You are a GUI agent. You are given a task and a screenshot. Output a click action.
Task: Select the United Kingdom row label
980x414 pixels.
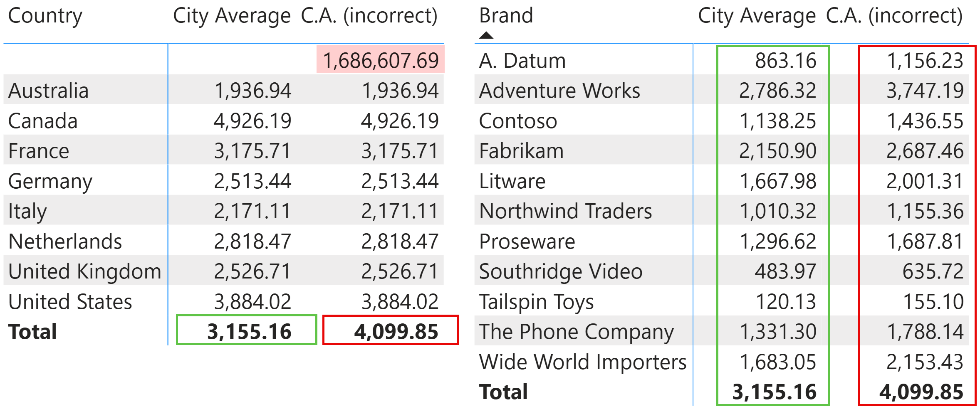(84, 271)
